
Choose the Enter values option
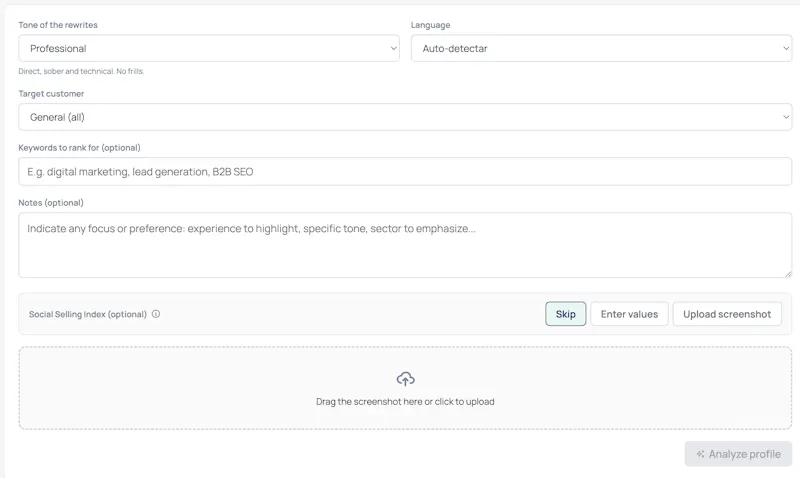pyautogui.click(x=629, y=314)
